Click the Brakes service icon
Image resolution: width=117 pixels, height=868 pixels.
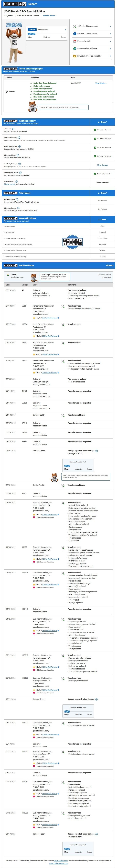7,91
